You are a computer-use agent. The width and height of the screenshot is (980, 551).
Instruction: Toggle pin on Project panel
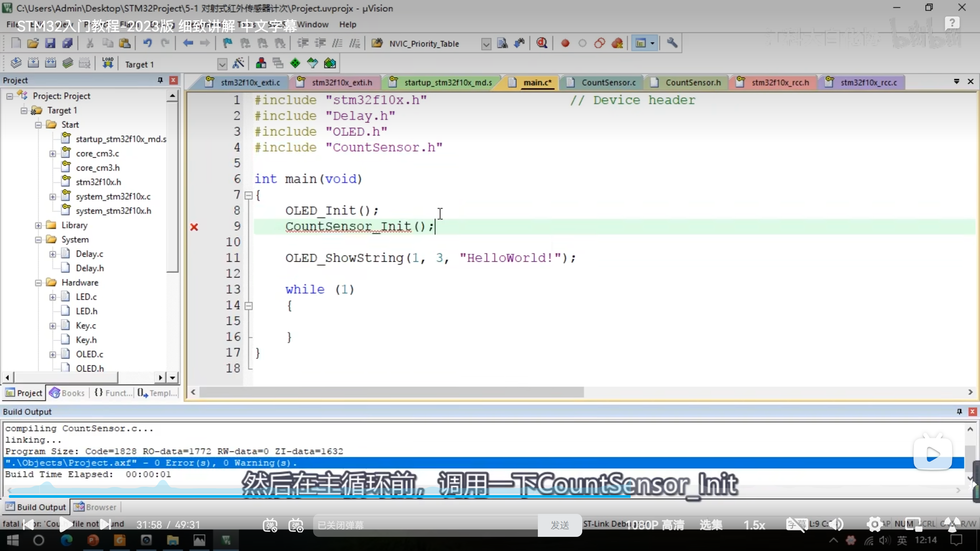(160, 80)
